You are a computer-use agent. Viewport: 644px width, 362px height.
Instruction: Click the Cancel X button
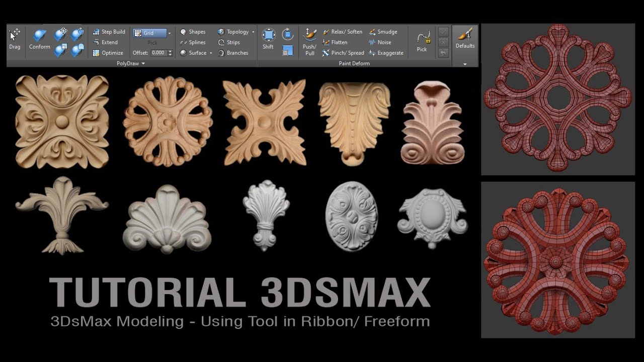[x=443, y=42]
